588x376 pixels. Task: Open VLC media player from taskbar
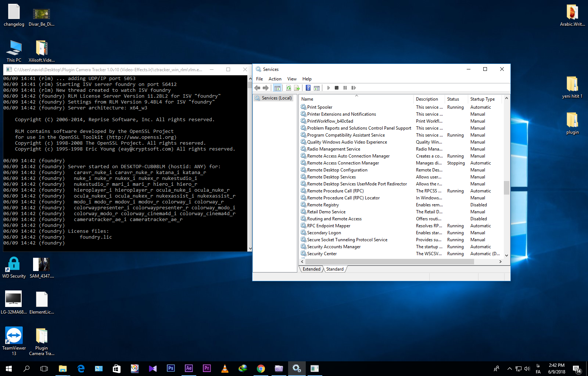pyautogui.click(x=225, y=369)
